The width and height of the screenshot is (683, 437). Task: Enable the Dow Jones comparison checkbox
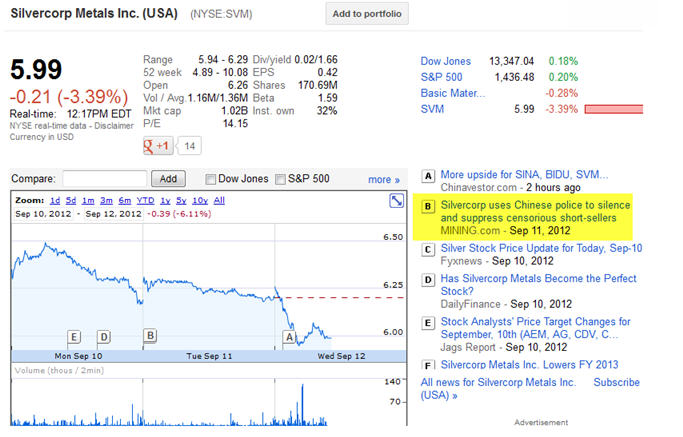(x=210, y=179)
